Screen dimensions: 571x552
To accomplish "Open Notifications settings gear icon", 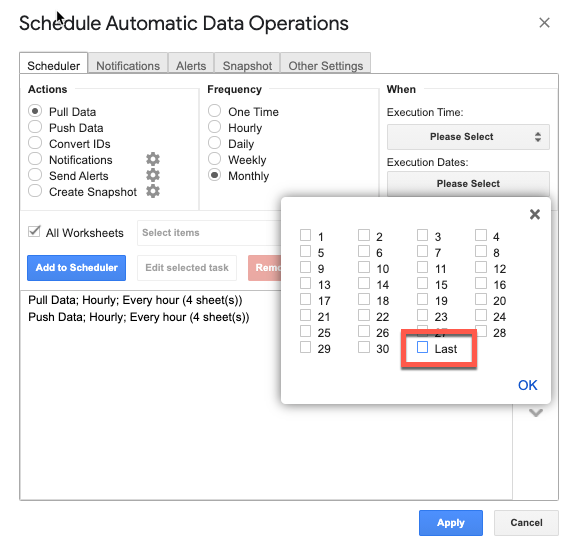I will [x=153, y=159].
